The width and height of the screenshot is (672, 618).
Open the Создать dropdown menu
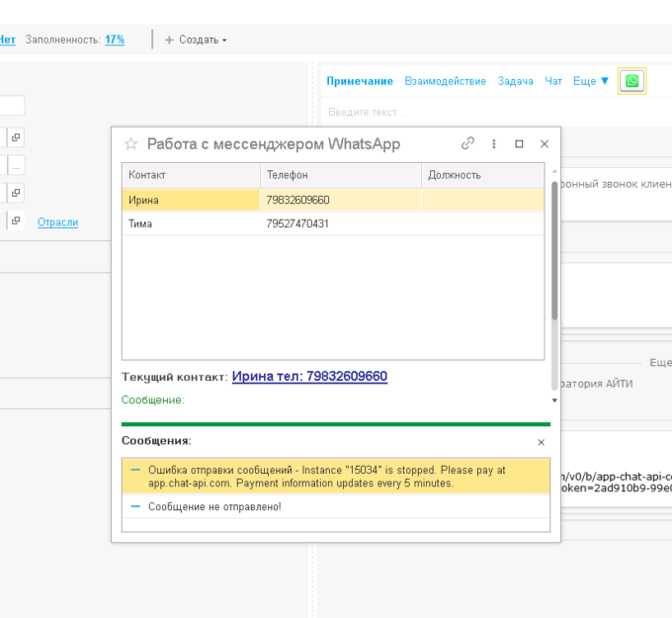pos(196,40)
